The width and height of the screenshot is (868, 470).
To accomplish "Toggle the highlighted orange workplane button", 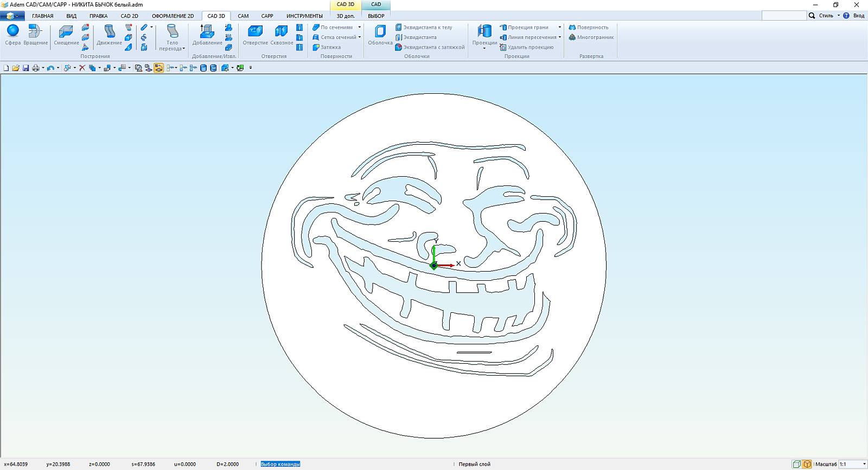I will [x=158, y=68].
